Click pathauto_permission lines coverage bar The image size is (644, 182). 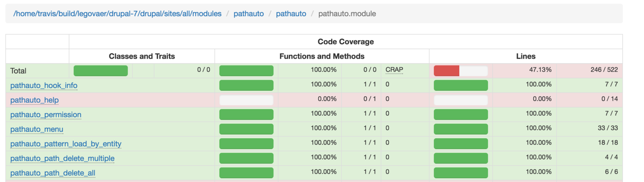point(461,115)
